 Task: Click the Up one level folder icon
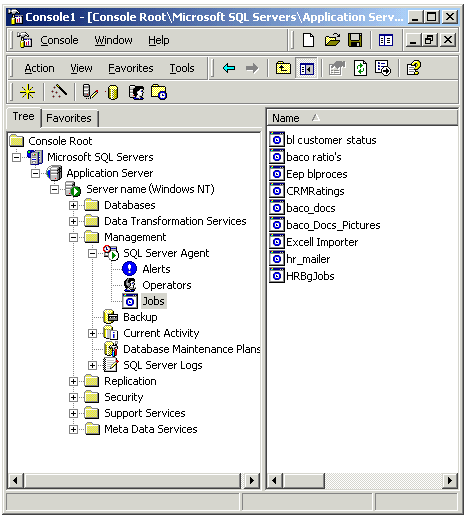283,68
